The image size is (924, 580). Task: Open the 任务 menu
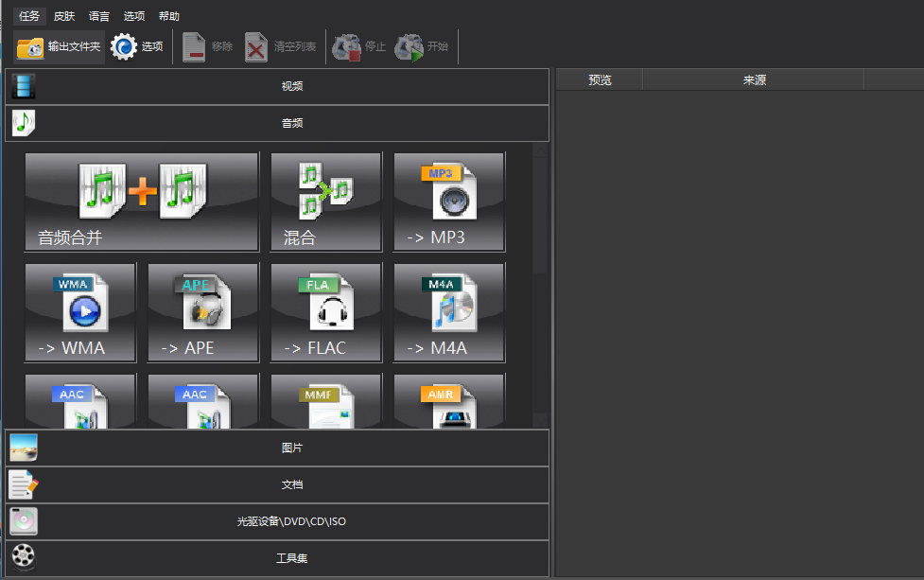point(29,16)
